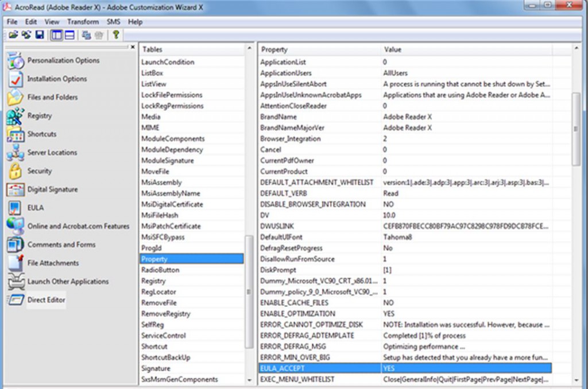Image resolution: width=588 pixels, height=389 pixels.
Task: Select the ENABLE_OPTIMIZATION property row
Action: [405, 314]
